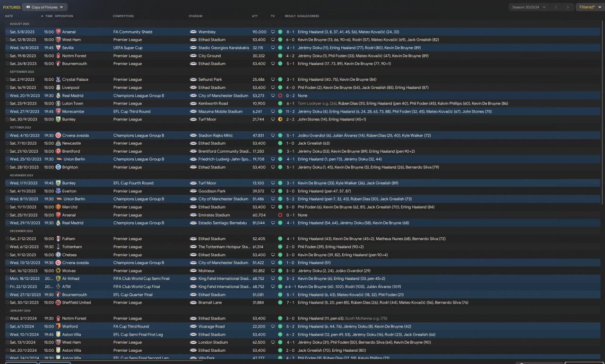The width and height of the screenshot is (605, 364).
Task: Click the Sevilla club badge
Action: (58, 48)
